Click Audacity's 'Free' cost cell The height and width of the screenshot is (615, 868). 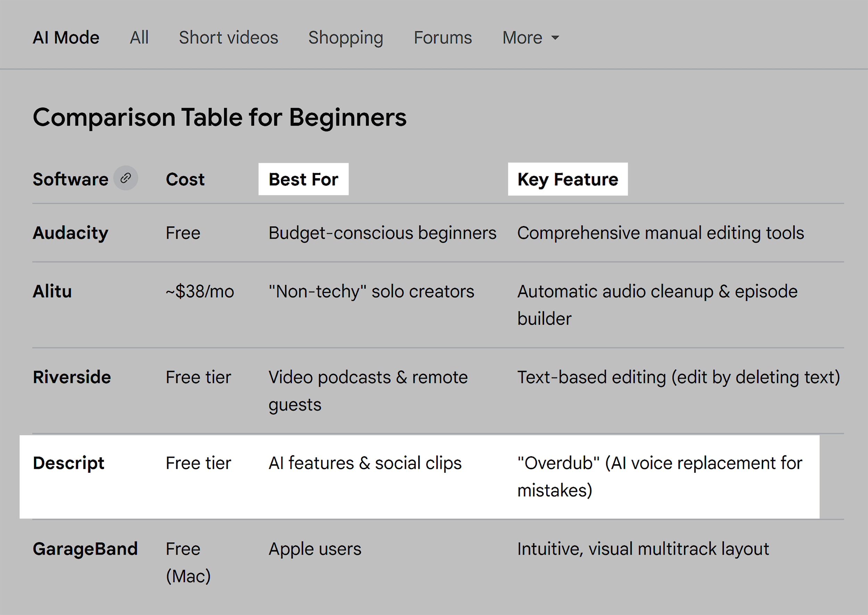coord(183,233)
